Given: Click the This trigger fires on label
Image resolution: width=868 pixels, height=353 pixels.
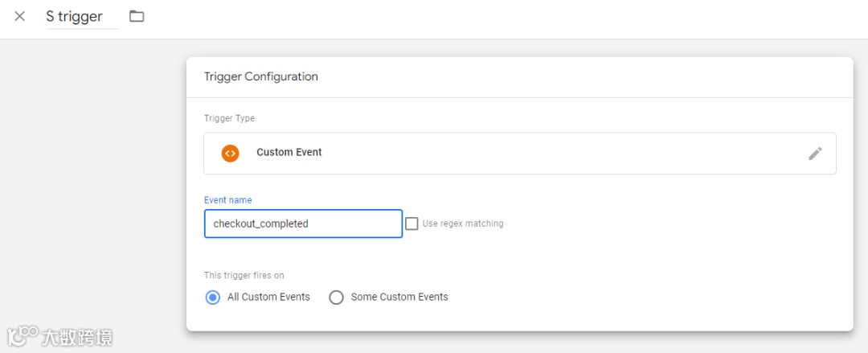Looking at the screenshot, I should [244, 276].
